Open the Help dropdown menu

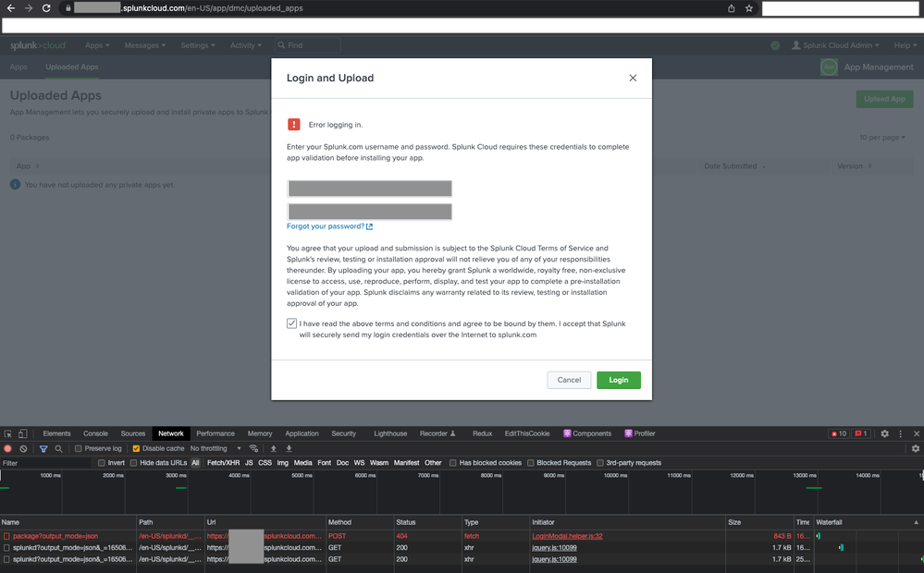906,45
